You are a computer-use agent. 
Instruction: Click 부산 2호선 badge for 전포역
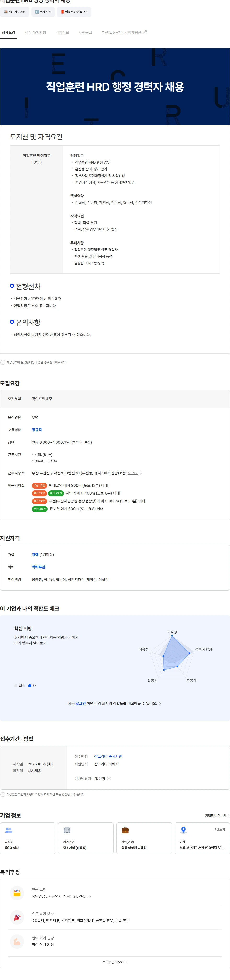point(40,509)
